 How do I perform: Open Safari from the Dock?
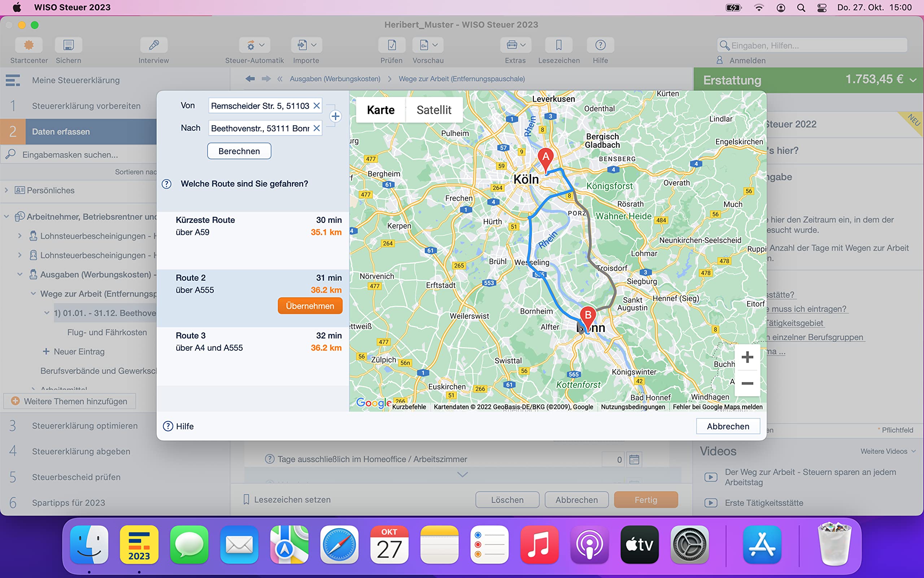pos(339,544)
